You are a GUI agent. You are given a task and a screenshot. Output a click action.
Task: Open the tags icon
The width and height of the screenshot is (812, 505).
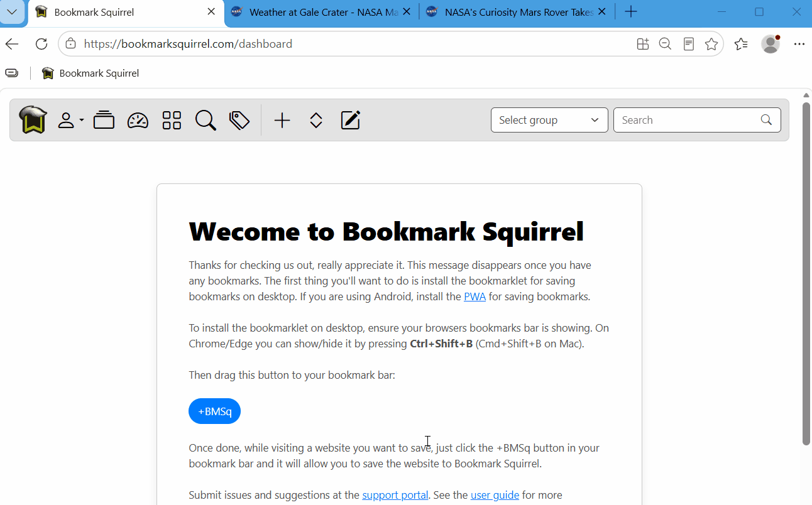point(239,120)
